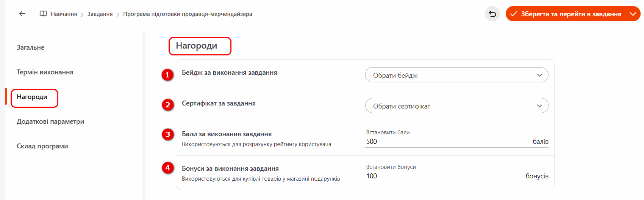Expand the Обрати сертифікат dropdown
The height and width of the screenshot is (200, 644).
click(x=456, y=106)
